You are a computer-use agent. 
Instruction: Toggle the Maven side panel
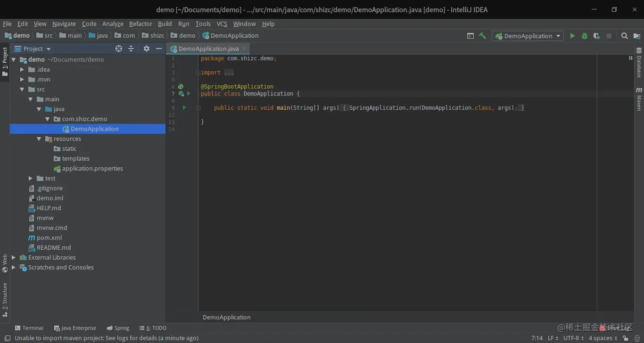pos(639,98)
